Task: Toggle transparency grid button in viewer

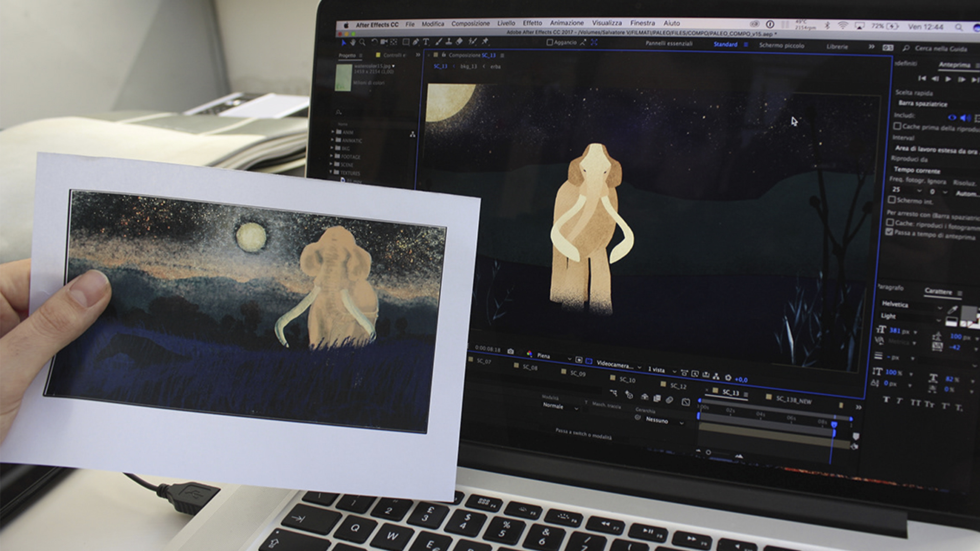Action: [589, 361]
